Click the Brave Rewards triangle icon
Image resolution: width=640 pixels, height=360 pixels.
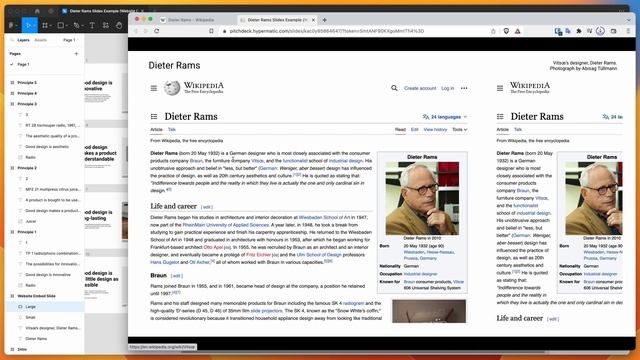[x=518, y=31]
